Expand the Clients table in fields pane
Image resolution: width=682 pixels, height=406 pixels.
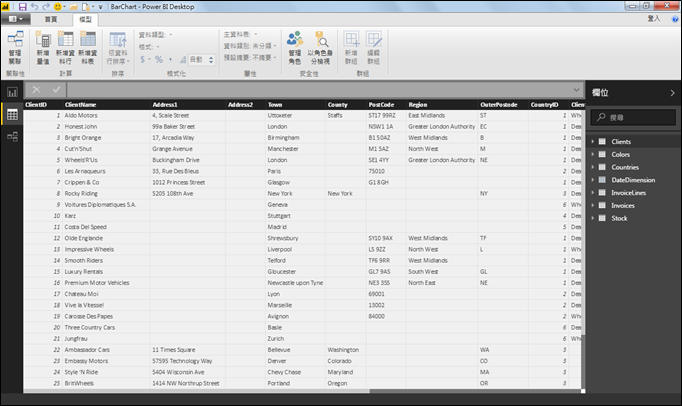[593, 141]
